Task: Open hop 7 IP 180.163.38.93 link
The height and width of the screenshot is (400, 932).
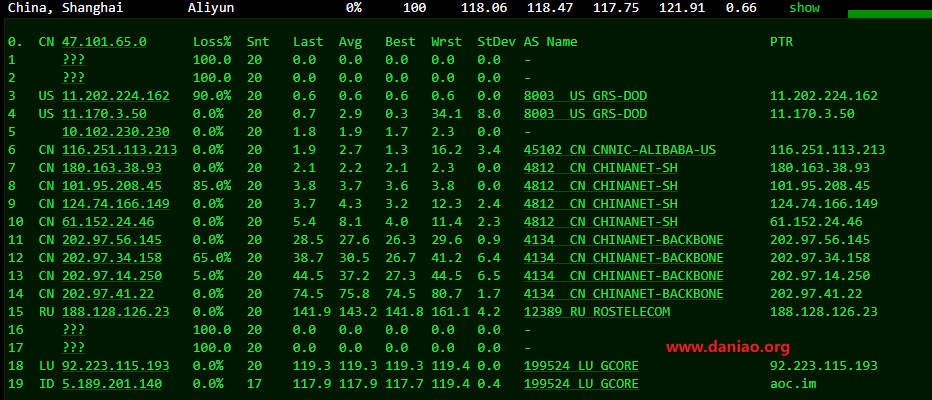Action: 112,168
